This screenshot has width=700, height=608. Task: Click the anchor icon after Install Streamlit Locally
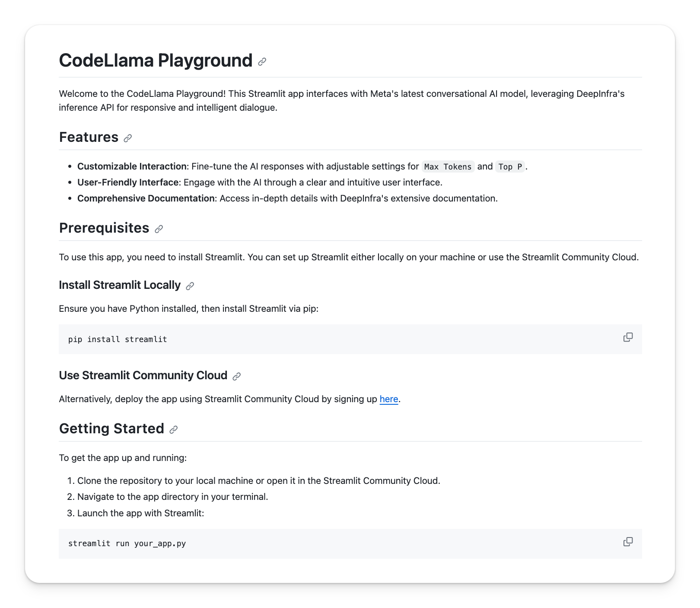(x=190, y=286)
